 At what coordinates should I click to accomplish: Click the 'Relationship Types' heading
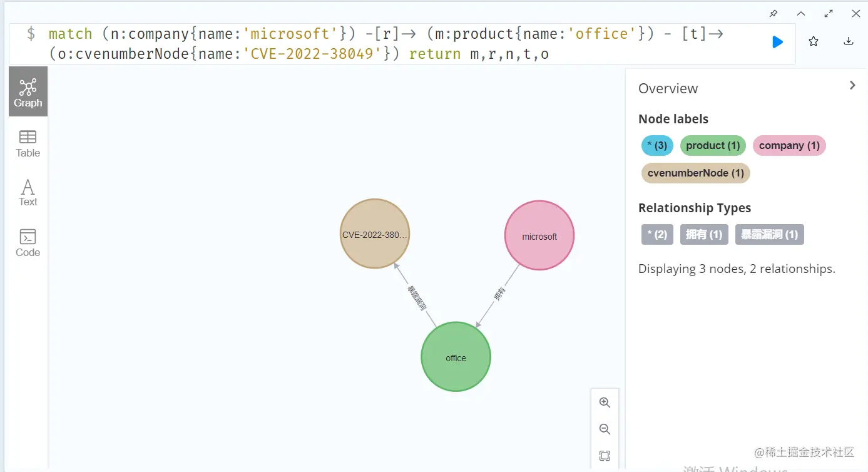pyautogui.click(x=695, y=208)
